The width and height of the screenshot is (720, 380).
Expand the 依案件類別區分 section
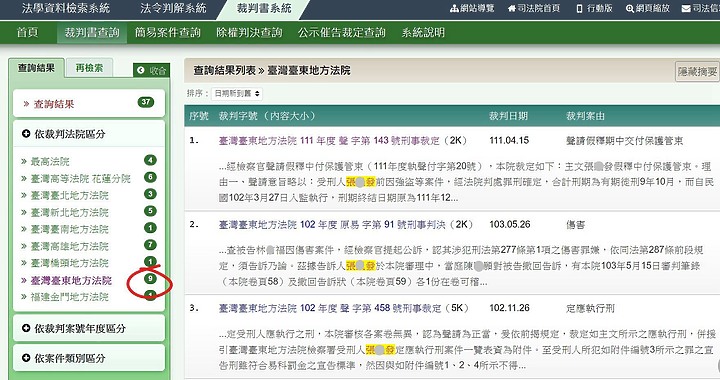(89, 358)
